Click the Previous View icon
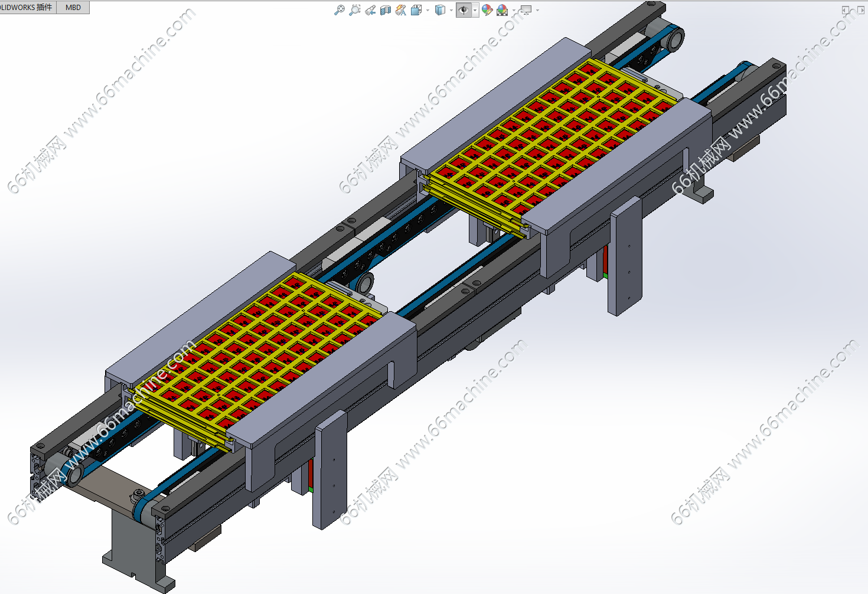This screenshot has height=594, width=868. pyautogui.click(x=370, y=10)
